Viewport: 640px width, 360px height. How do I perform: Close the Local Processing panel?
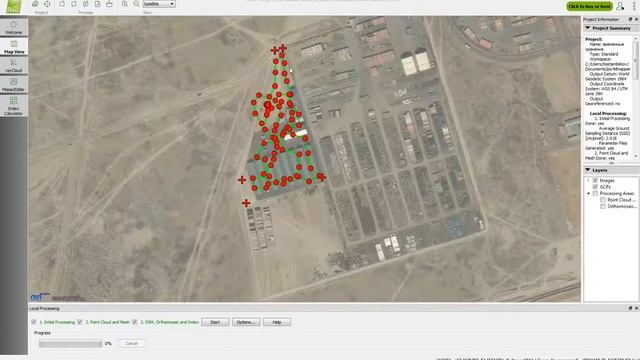(636, 309)
